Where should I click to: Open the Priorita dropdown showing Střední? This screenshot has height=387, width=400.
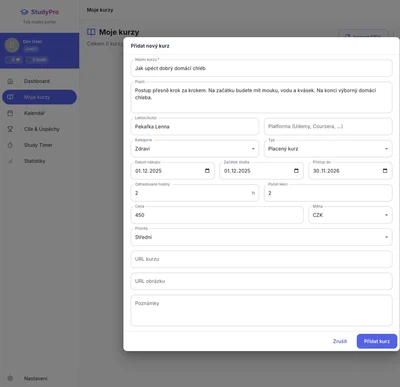pos(261,237)
